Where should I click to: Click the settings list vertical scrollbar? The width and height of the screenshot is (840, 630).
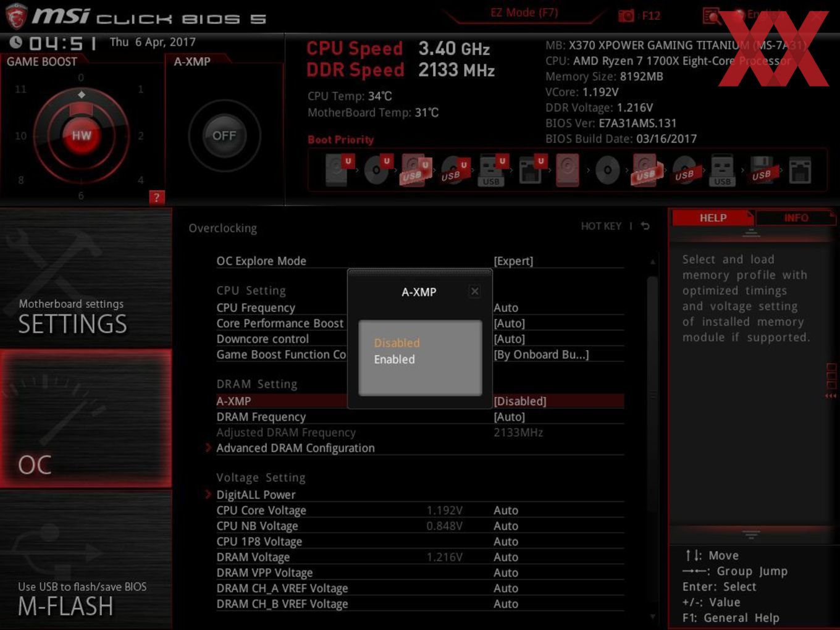[652, 395]
